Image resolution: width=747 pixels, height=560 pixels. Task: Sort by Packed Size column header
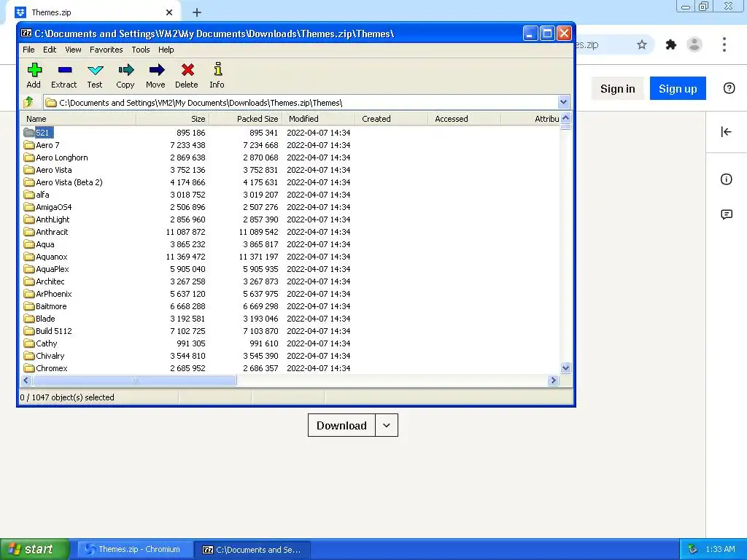[245, 119]
